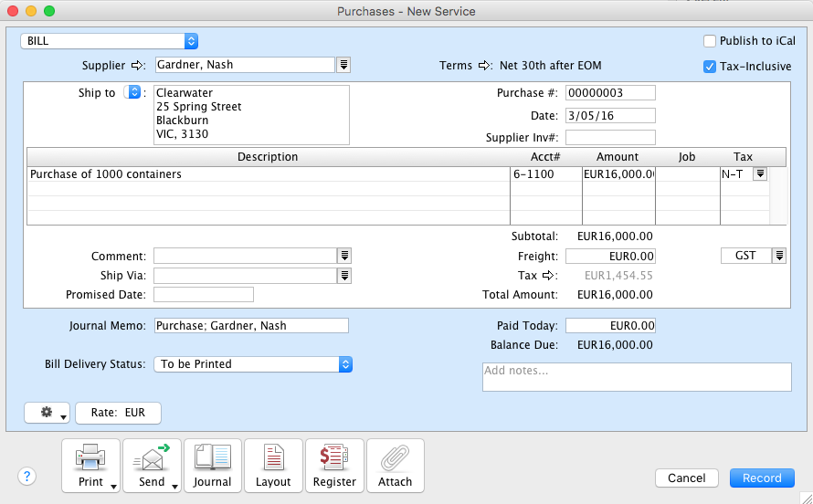Click the Cancel button
The width and height of the screenshot is (813, 504).
[x=686, y=478]
